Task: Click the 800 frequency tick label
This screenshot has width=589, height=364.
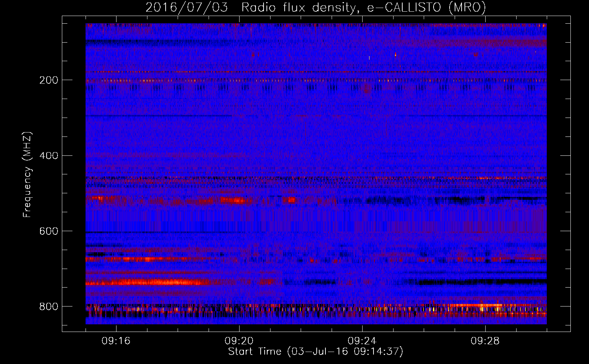Action: (48, 306)
